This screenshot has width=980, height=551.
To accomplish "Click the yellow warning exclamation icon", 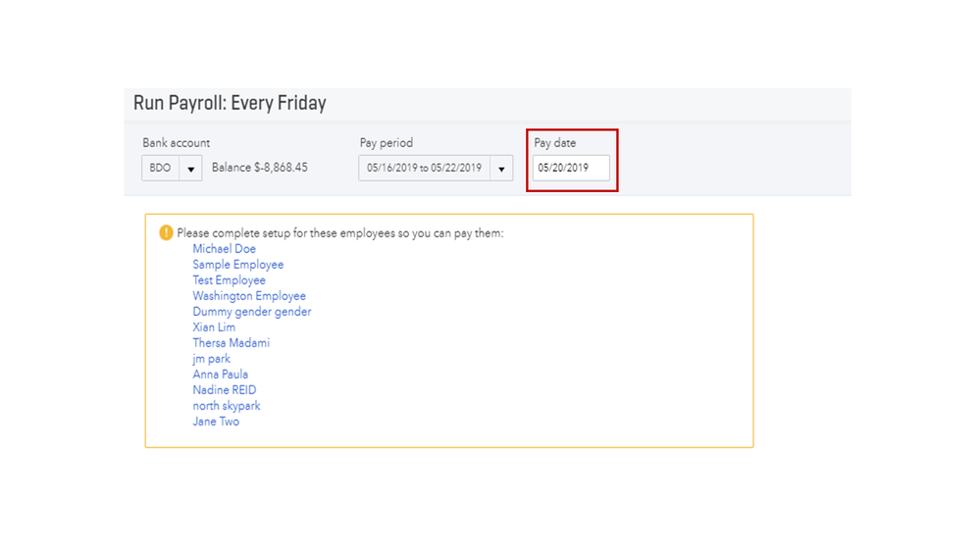I will tap(166, 233).
